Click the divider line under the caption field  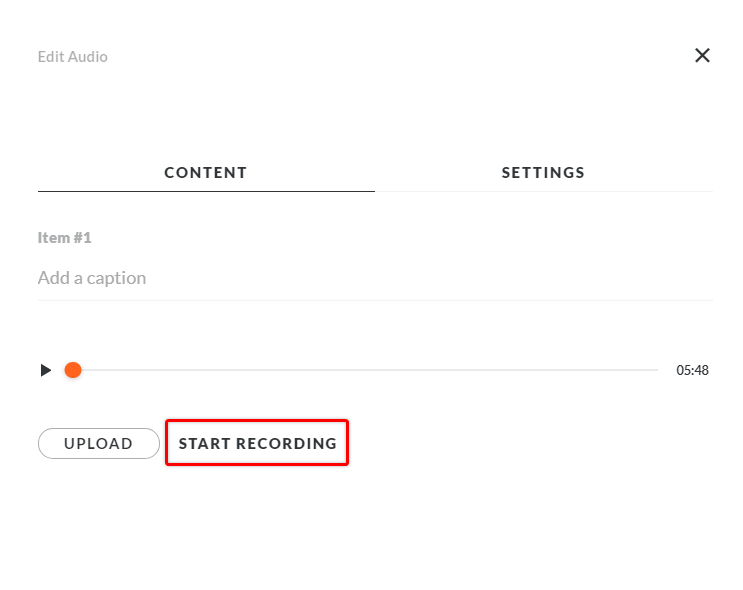pyautogui.click(x=374, y=300)
